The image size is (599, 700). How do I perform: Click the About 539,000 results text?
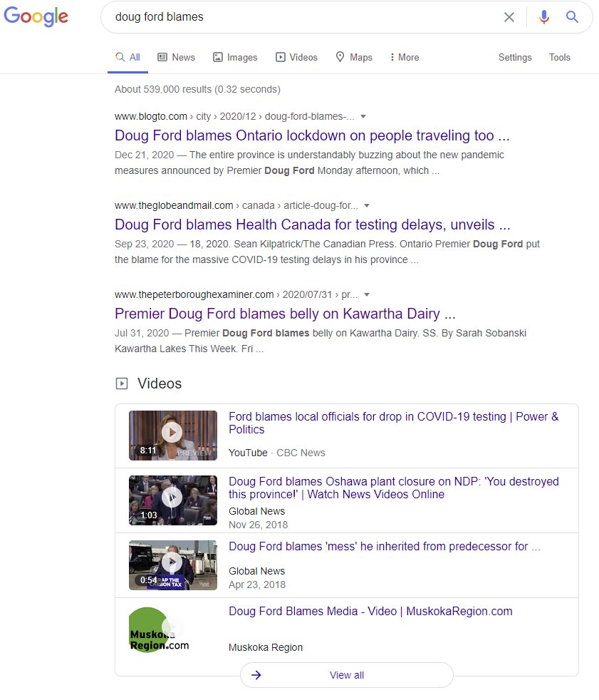click(x=197, y=89)
